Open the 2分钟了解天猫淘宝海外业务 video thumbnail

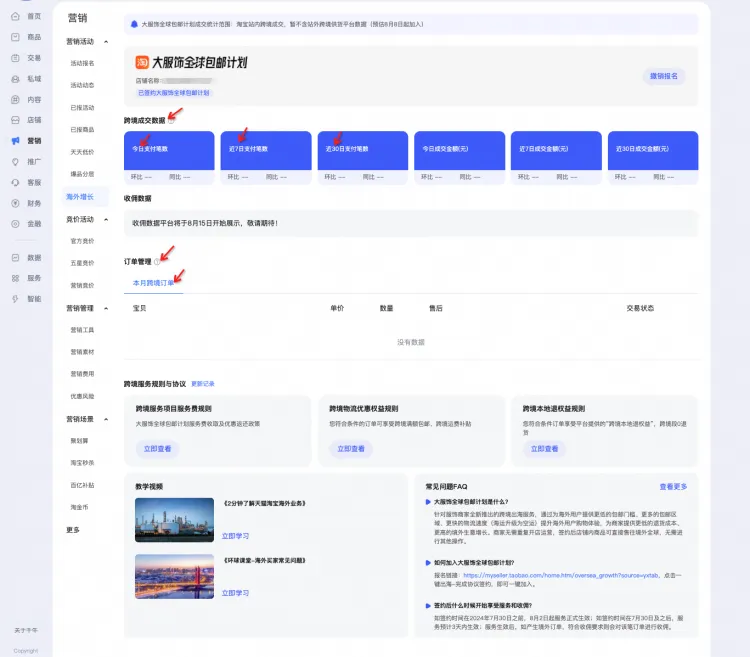coord(175,520)
